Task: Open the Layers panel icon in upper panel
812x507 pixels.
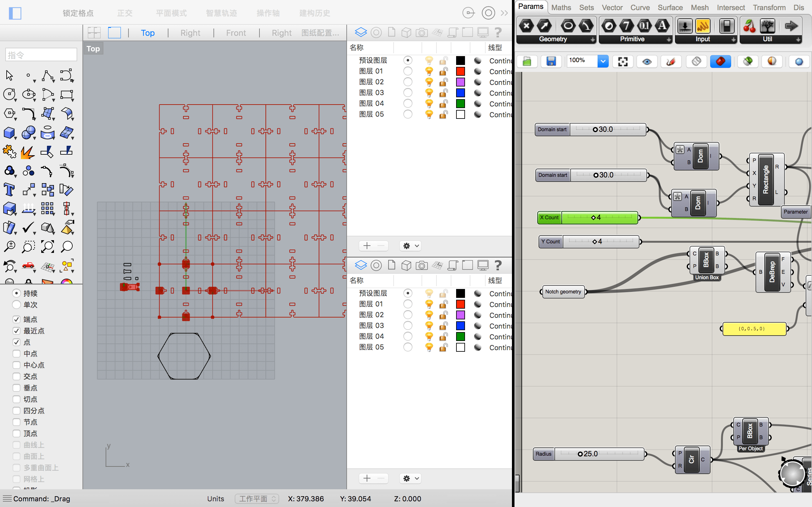Action: click(361, 33)
